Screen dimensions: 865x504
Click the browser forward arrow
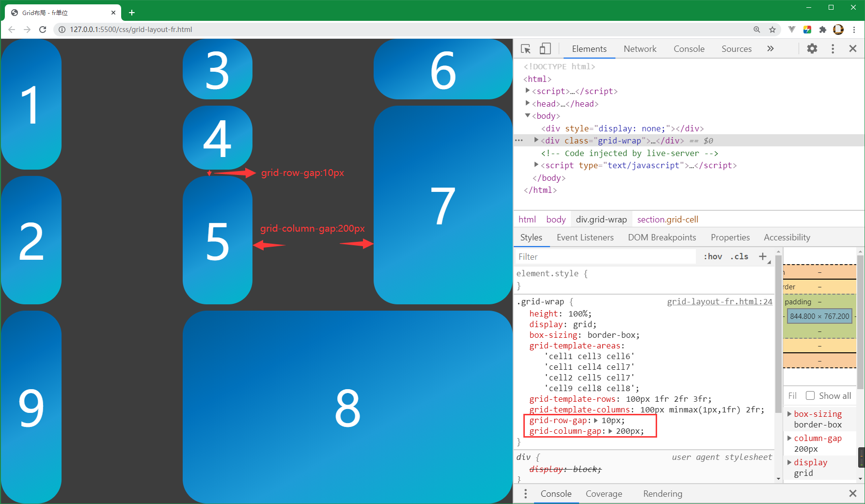[27, 30]
